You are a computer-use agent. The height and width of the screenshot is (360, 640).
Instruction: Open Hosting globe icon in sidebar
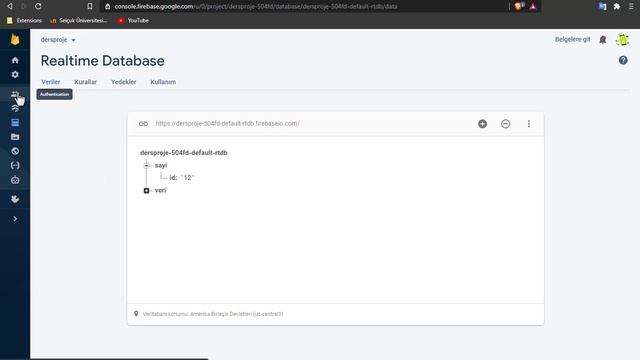pos(15,151)
